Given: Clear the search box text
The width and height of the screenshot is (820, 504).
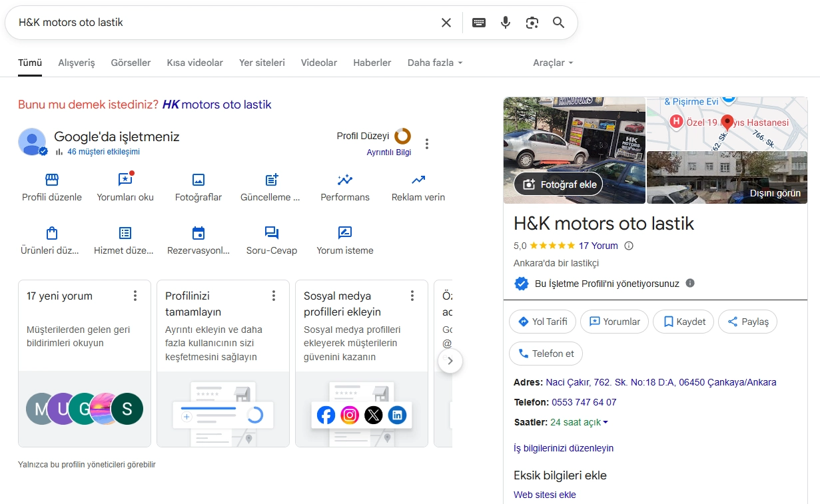Looking at the screenshot, I should click(x=446, y=23).
